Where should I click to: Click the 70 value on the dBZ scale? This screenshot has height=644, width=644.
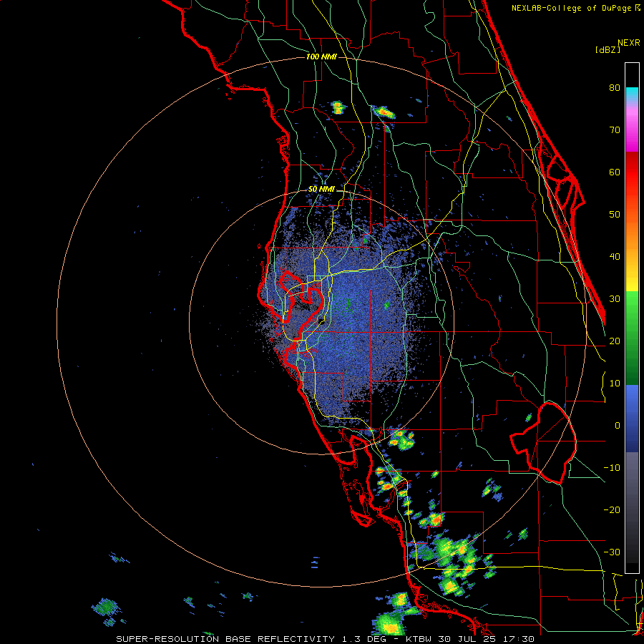click(615, 130)
